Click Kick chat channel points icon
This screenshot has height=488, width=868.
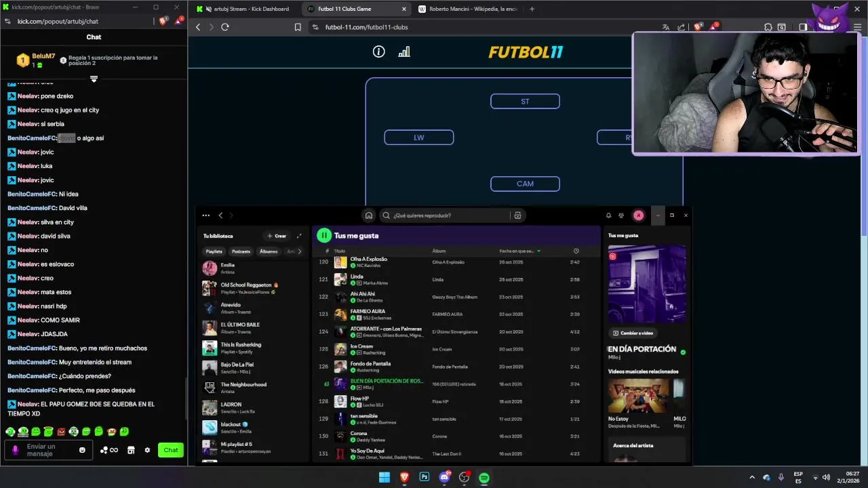[108, 450]
